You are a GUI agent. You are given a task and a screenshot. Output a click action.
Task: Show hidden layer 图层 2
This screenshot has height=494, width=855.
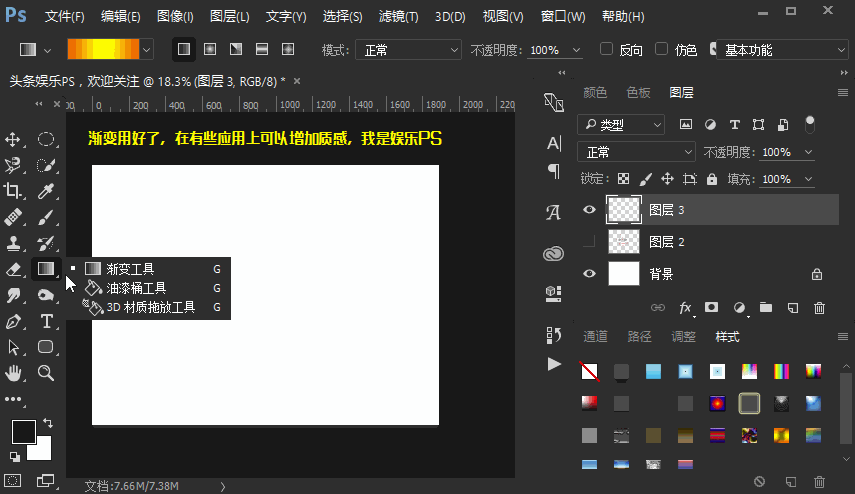click(x=589, y=242)
